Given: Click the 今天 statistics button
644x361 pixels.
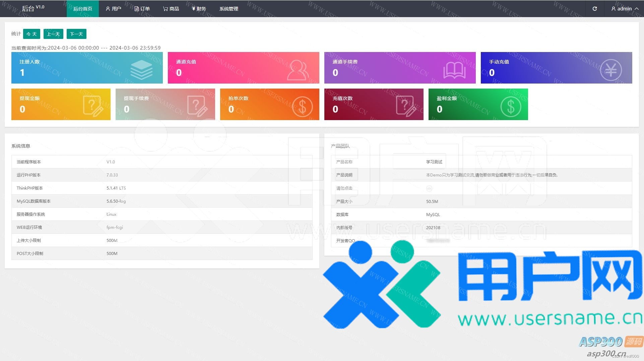Looking at the screenshot, I should point(31,34).
